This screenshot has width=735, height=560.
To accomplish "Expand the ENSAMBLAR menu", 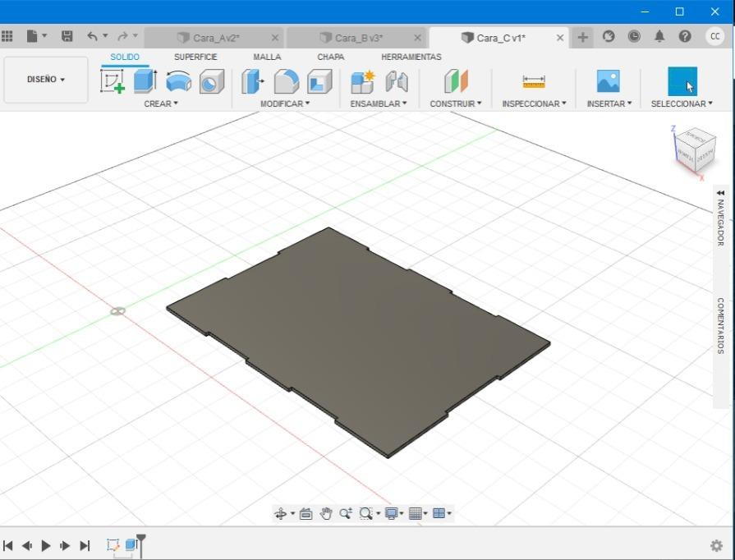I will [x=379, y=103].
